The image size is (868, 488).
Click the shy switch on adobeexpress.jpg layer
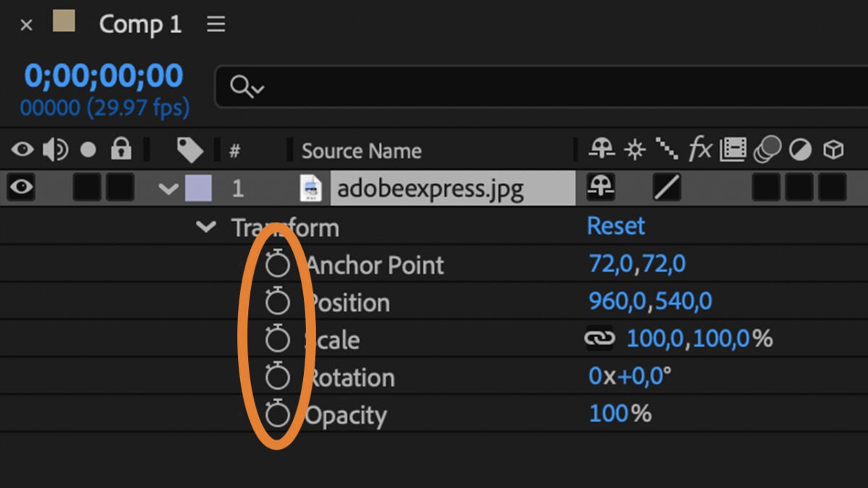point(600,189)
